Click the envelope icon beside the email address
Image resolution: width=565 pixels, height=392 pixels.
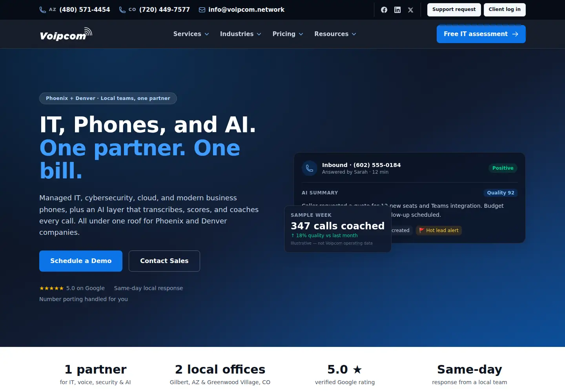[x=202, y=10]
